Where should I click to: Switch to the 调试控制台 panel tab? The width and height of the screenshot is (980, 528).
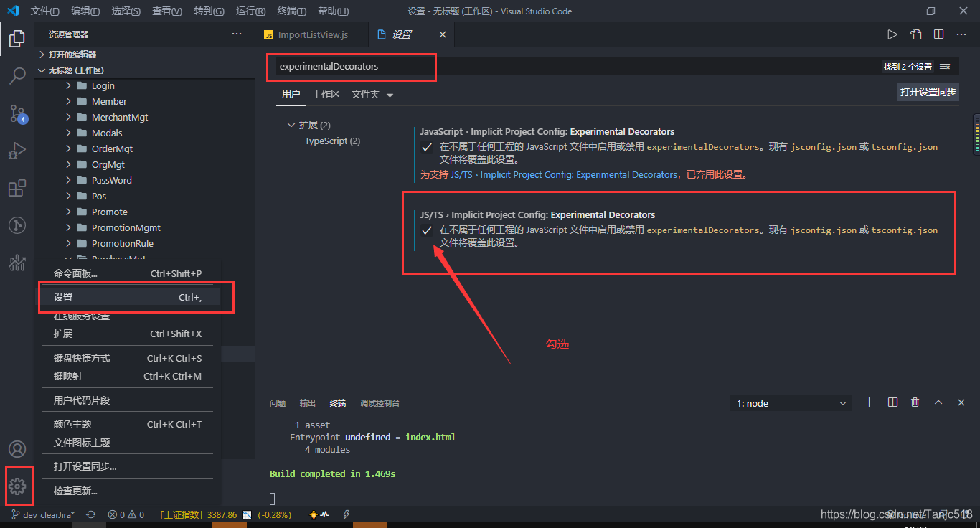pyautogui.click(x=380, y=403)
